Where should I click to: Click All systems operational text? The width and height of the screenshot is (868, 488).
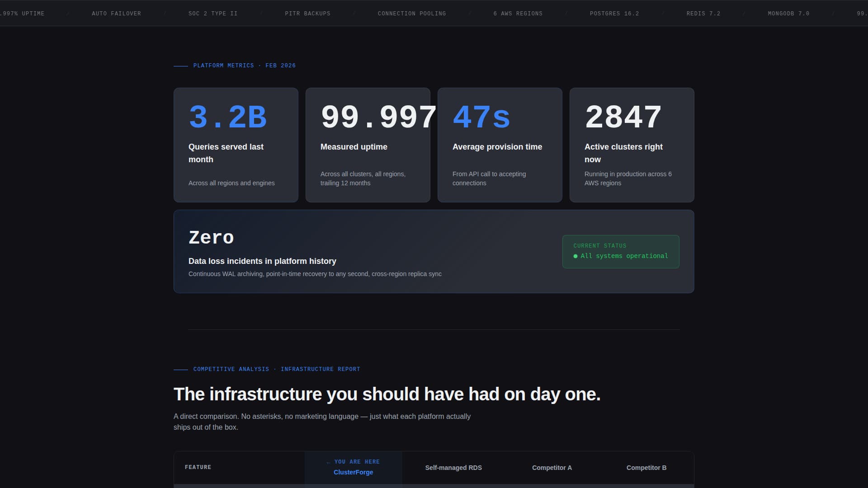tap(624, 256)
